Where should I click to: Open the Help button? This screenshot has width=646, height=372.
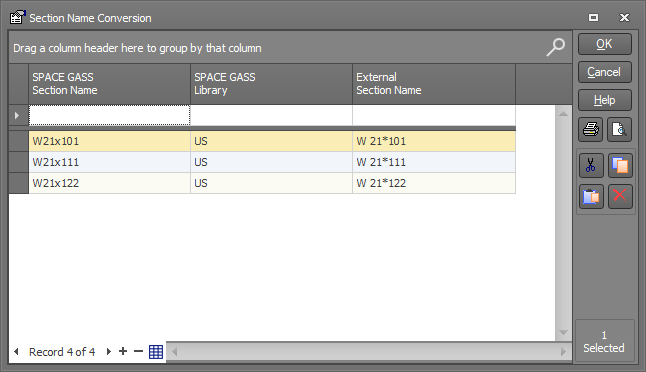(x=604, y=100)
